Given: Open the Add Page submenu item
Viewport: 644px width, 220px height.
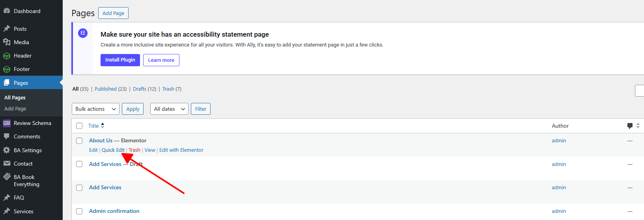Looking at the screenshot, I should (15, 108).
